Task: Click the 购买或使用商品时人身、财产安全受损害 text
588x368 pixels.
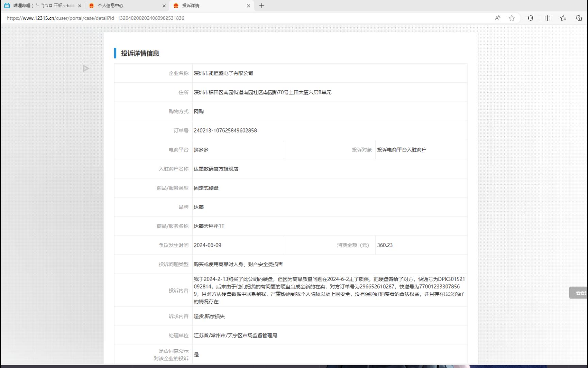Action: pyautogui.click(x=238, y=264)
